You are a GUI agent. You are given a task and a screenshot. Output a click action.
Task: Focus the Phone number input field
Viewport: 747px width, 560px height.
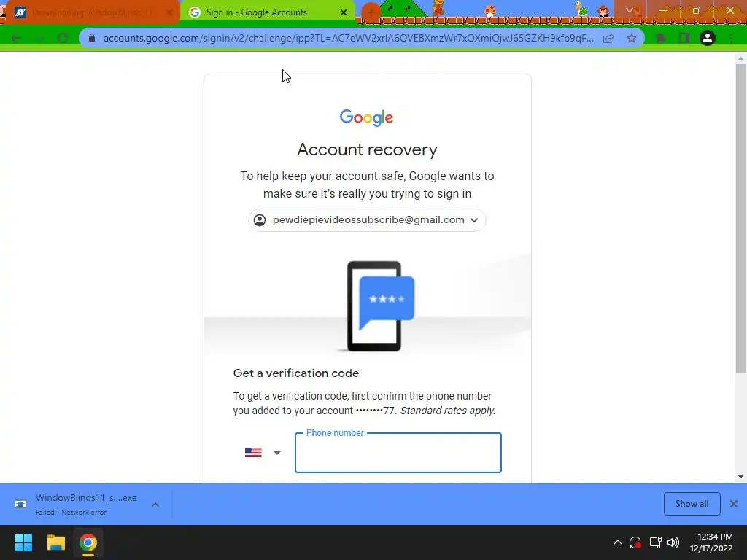398,453
